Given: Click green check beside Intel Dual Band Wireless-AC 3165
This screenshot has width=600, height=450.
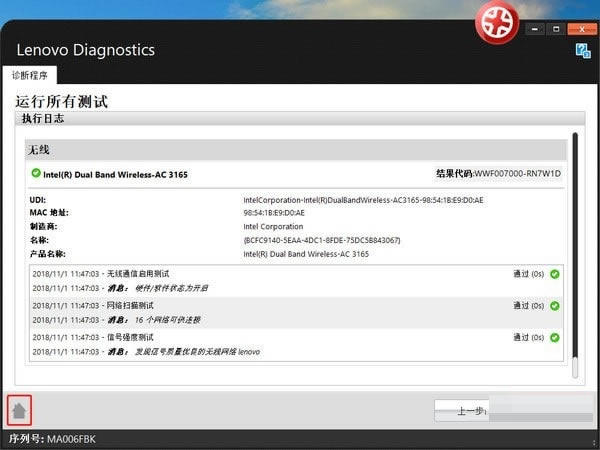Looking at the screenshot, I should 36,174.
